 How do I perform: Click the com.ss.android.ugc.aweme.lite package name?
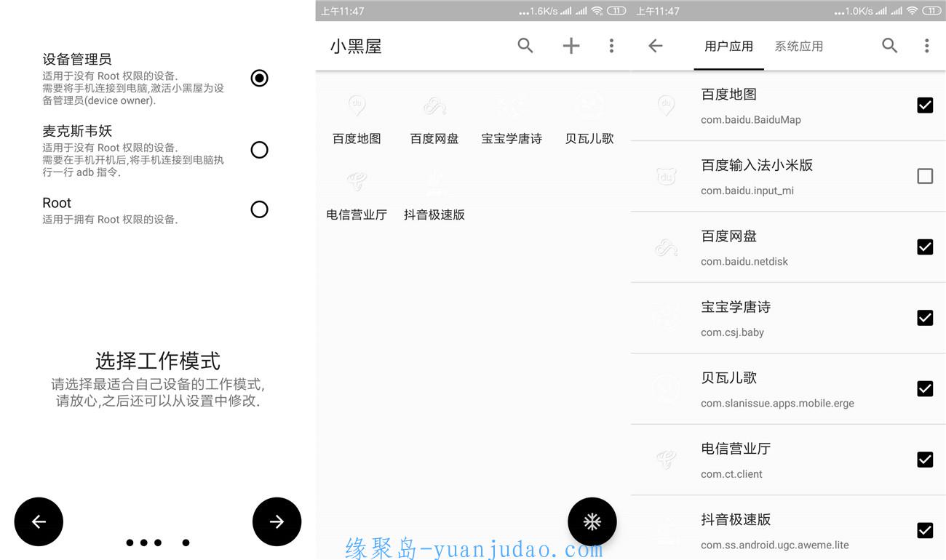point(775,545)
